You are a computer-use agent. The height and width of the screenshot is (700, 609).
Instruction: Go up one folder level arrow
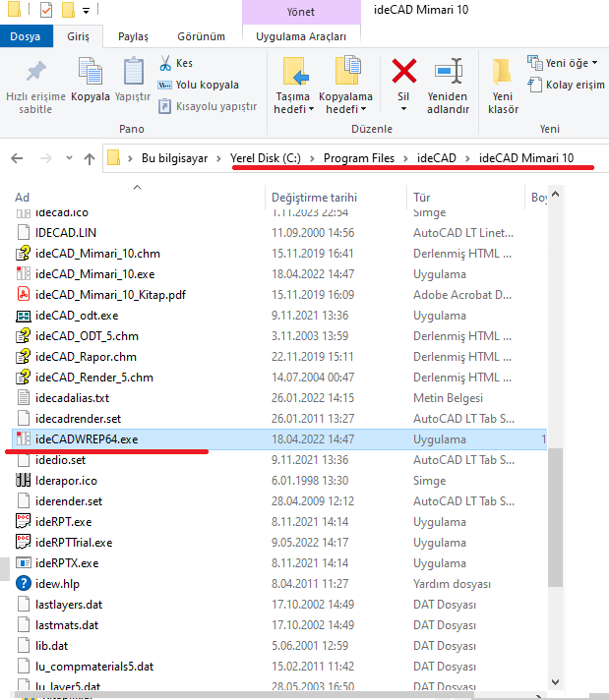click(x=90, y=158)
